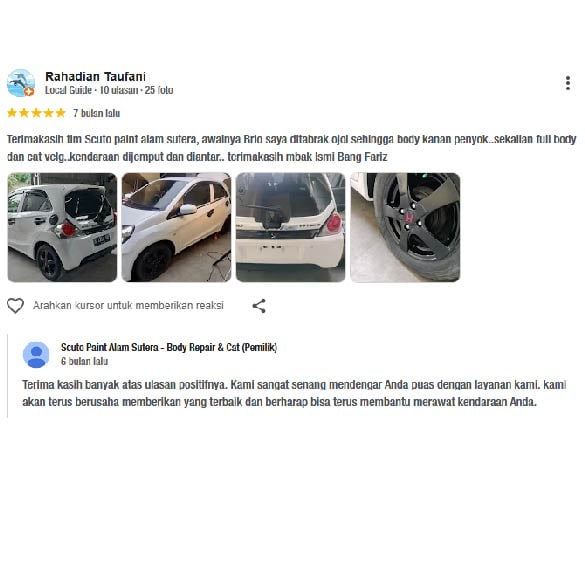Click the review text starting 'Terimakasih tim Scuto'
The width and height of the screenshot is (585, 585).
(292, 148)
